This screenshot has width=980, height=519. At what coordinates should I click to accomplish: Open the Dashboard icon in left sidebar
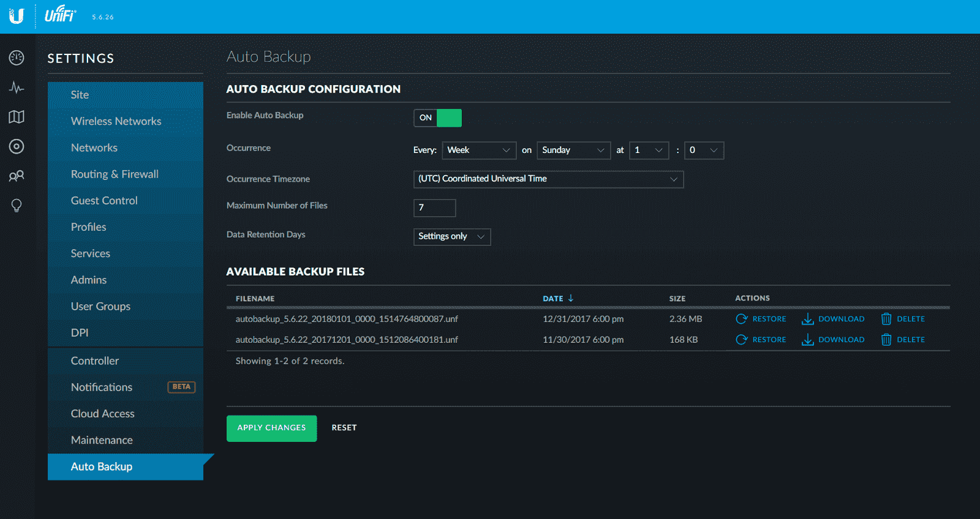click(17, 58)
